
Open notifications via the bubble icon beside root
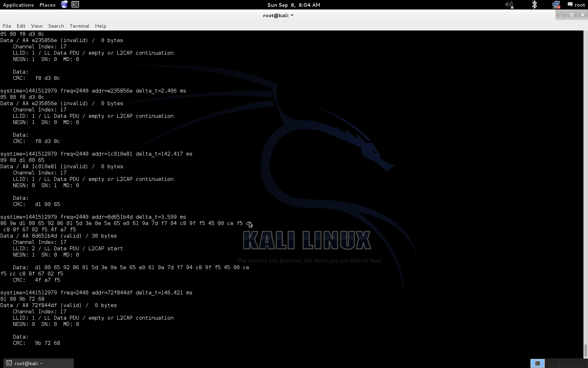(569, 5)
